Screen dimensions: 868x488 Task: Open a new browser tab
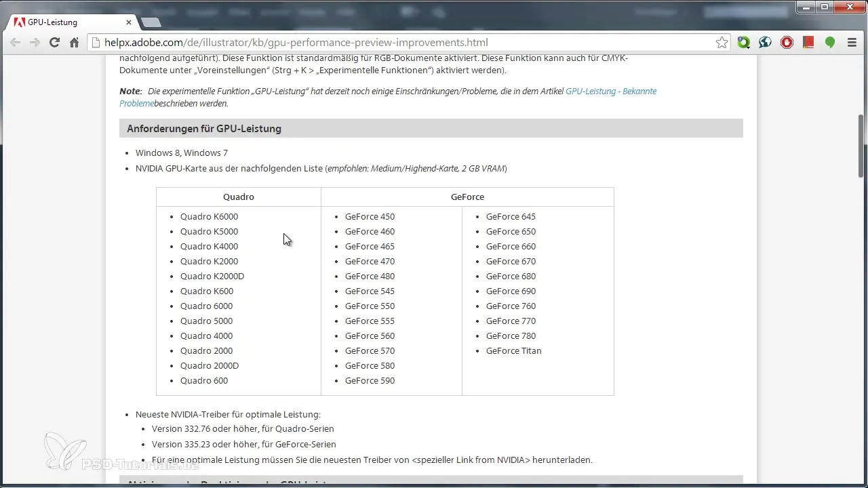pos(151,23)
